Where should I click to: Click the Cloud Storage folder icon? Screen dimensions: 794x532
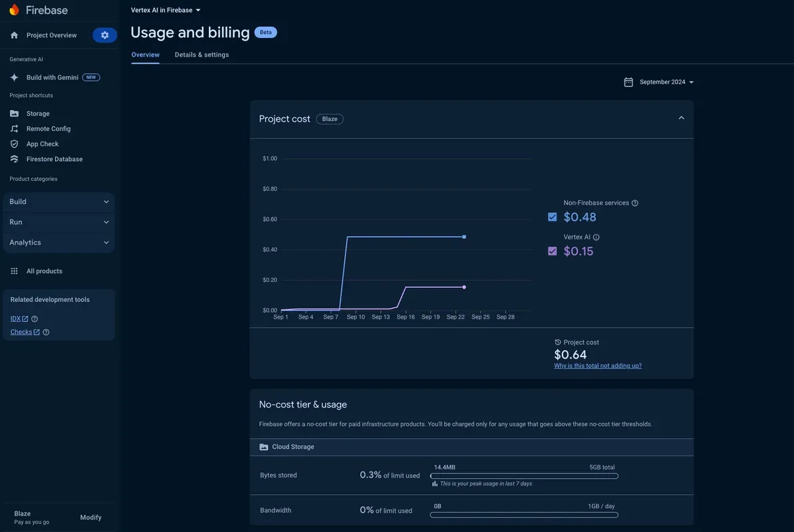pyautogui.click(x=264, y=447)
